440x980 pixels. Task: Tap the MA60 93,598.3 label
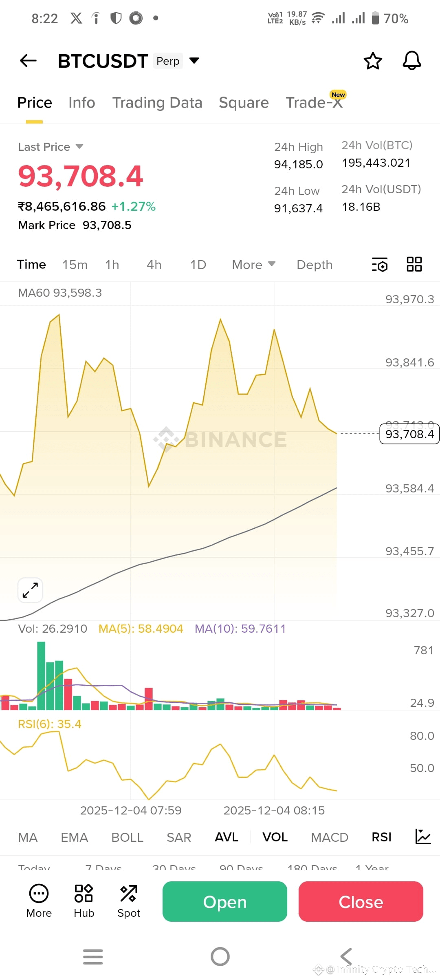click(x=60, y=293)
